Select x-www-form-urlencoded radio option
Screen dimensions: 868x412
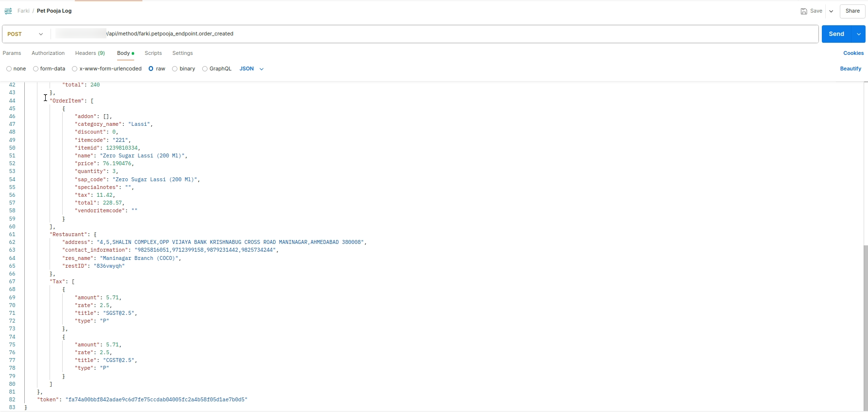point(75,69)
